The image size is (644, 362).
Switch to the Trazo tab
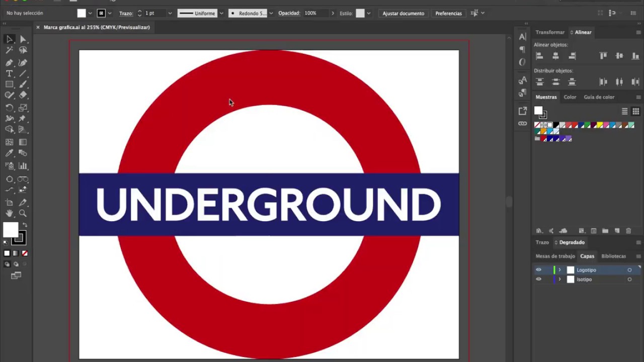pyautogui.click(x=542, y=242)
